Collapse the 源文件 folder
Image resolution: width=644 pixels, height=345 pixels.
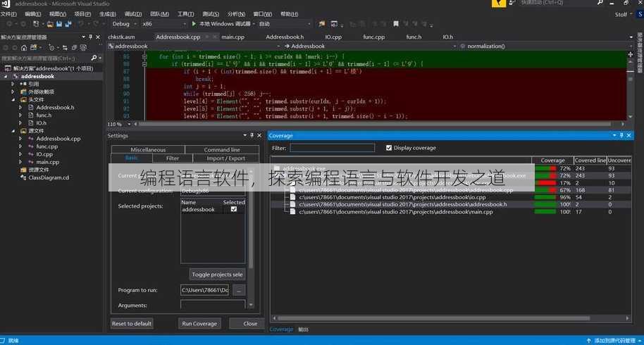click(x=13, y=131)
